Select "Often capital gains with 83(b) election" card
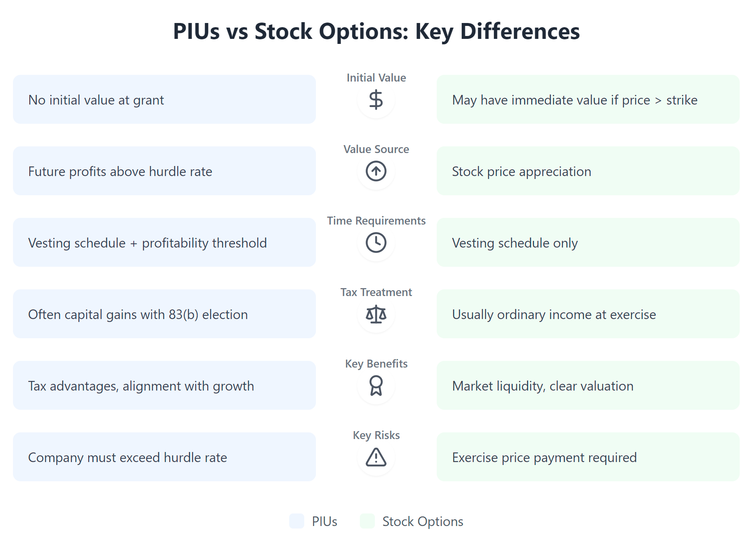 click(x=164, y=314)
